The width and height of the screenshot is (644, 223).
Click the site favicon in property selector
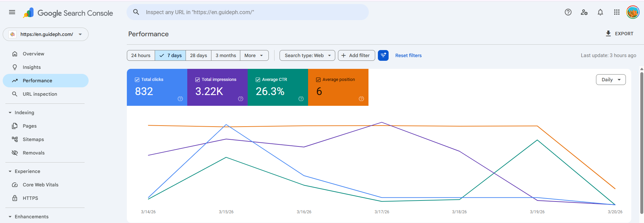click(x=12, y=34)
